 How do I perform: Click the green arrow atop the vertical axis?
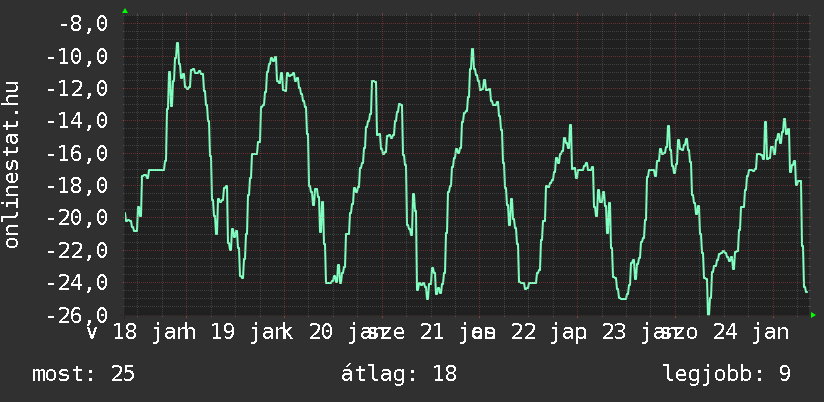click(x=125, y=10)
